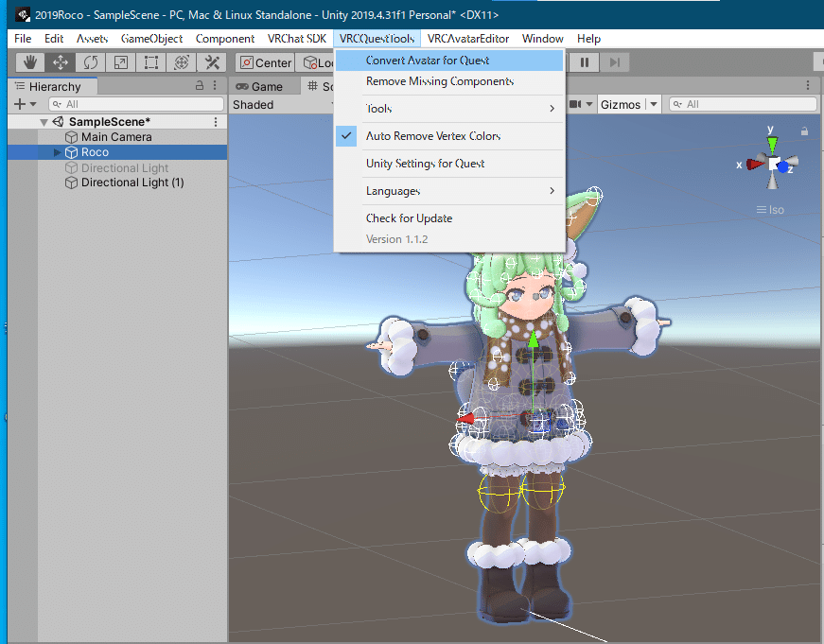
Task: Expand the Tools submenu
Action: tap(448, 109)
